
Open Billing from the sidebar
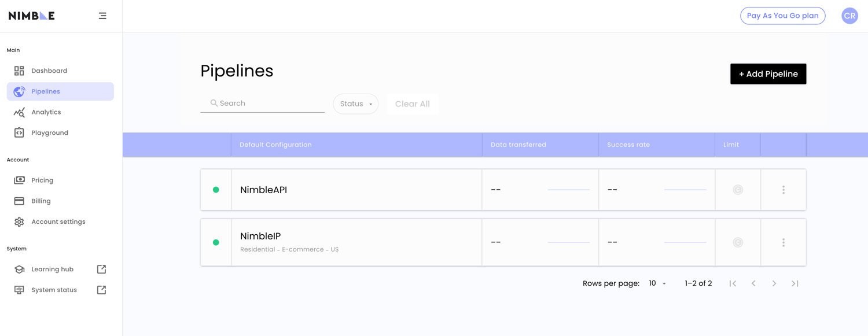click(60, 201)
